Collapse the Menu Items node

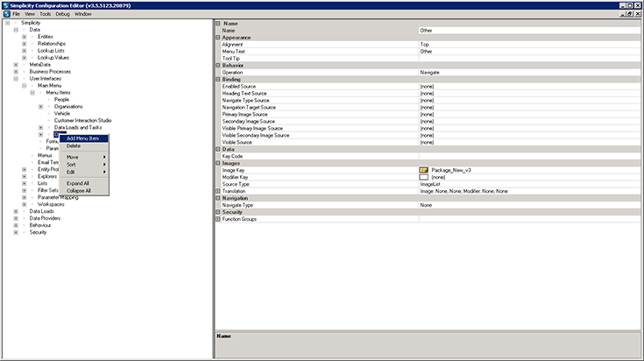pos(32,93)
